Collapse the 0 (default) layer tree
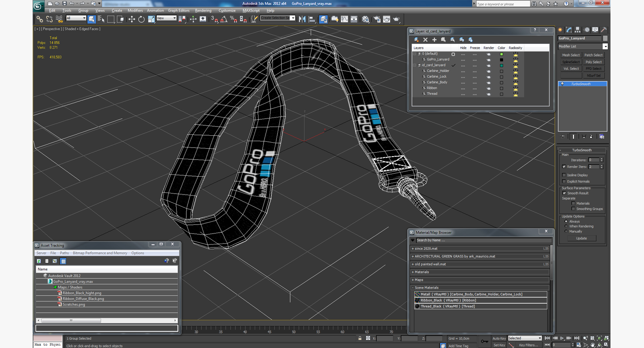 coord(414,54)
